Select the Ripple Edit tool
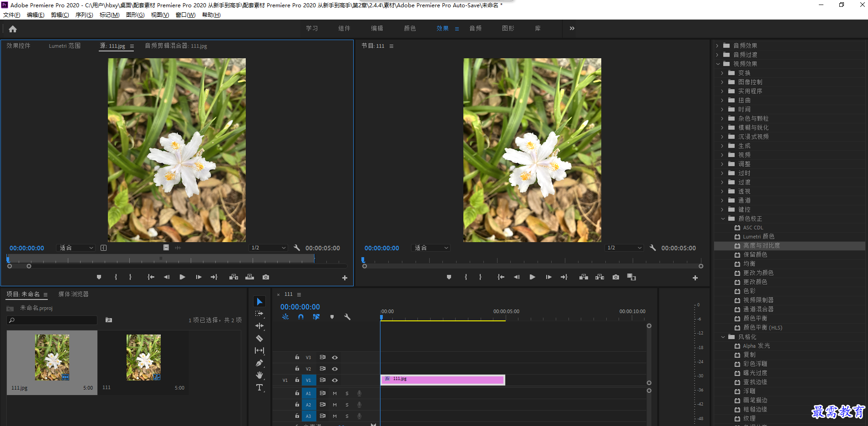 tap(259, 326)
